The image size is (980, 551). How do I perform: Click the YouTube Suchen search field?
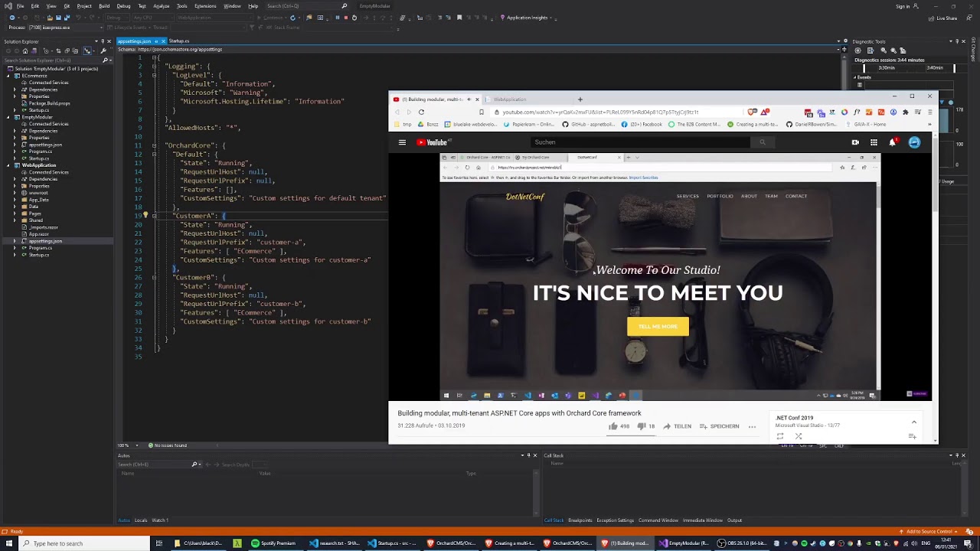(x=640, y=142)
